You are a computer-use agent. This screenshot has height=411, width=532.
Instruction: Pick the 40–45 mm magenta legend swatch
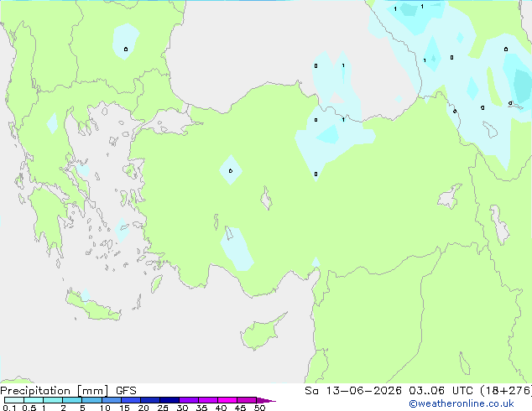point(227,400)
